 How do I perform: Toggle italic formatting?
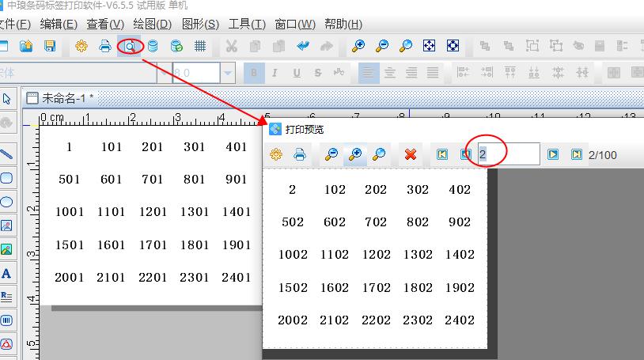(x=275, y=73)
